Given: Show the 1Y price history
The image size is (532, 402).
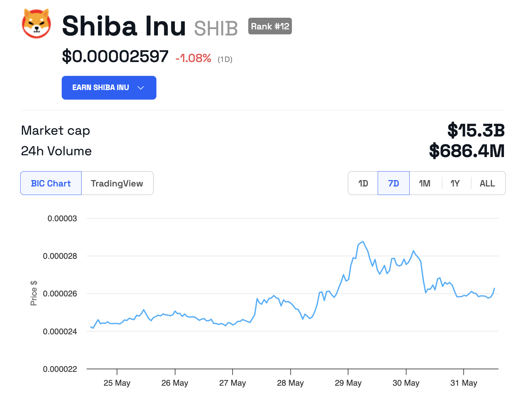Looking at the screenshot, I should tap(455, 183).
